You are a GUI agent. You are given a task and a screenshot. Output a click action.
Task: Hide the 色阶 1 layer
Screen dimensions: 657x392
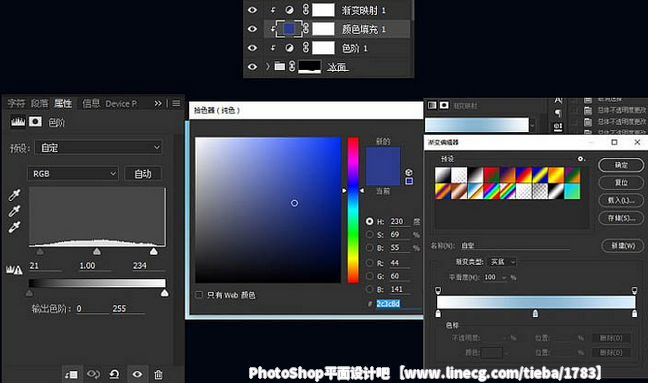pos(252,48)
